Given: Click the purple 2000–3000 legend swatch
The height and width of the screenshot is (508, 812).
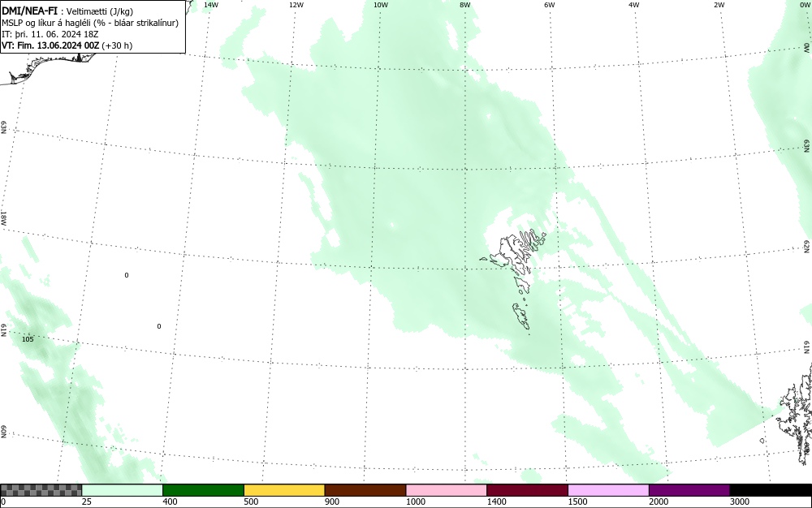Looking at the screenshot, I should (x=689, y=490).
